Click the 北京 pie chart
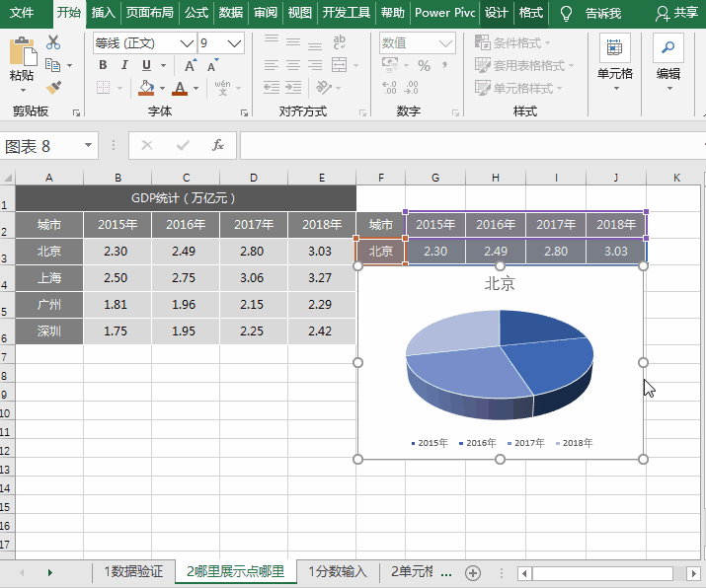The width and height of the screenshot is (706, 588). click(x=500, y=364)
